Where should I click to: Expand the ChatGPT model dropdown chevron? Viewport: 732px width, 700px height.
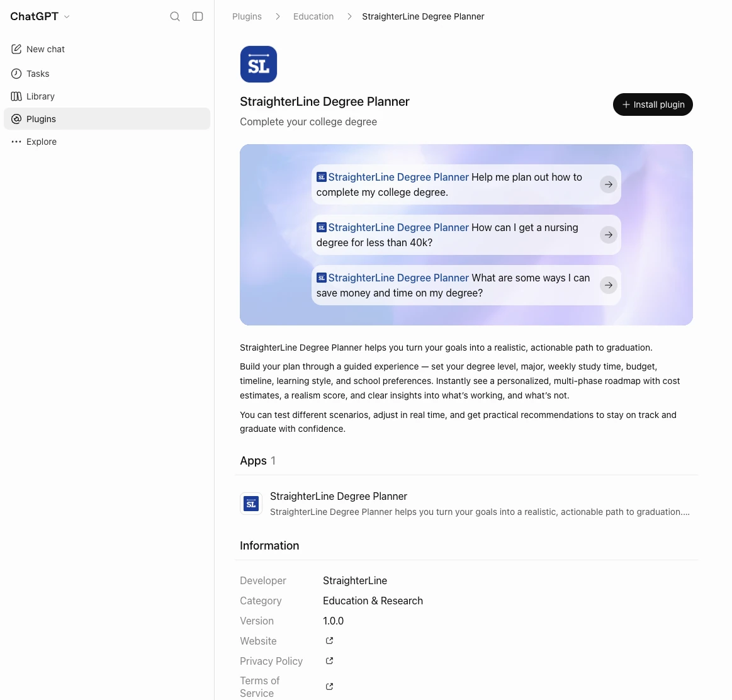(67, 17)
